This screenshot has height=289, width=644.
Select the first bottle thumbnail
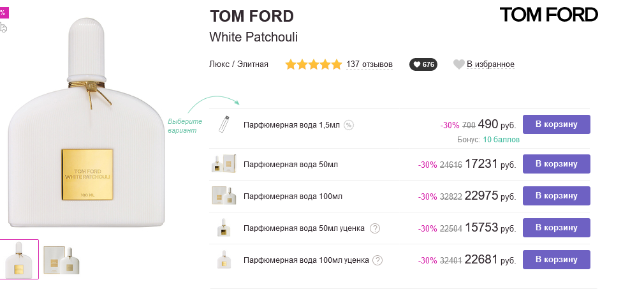[x=19, y=259]
